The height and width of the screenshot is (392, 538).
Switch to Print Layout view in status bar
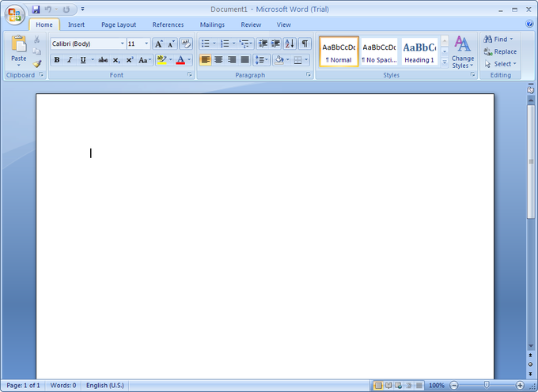coord(378,386)
